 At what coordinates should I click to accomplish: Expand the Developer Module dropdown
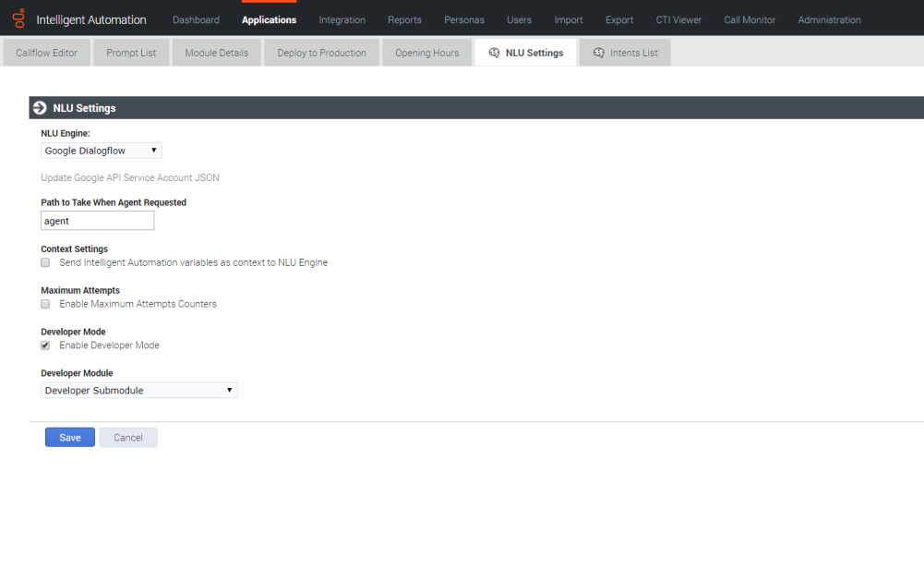click(139, 391)
